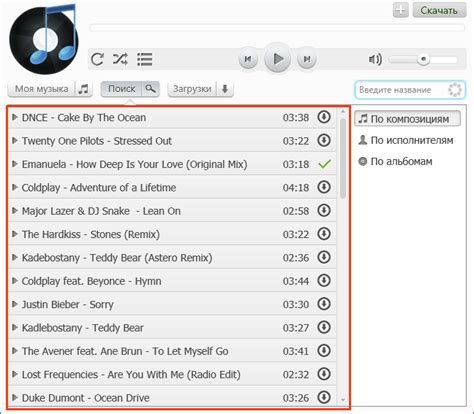474x414 pixels.
Task: Download Justin Bieber - Sorry
Action: click(x=324, y=304)
